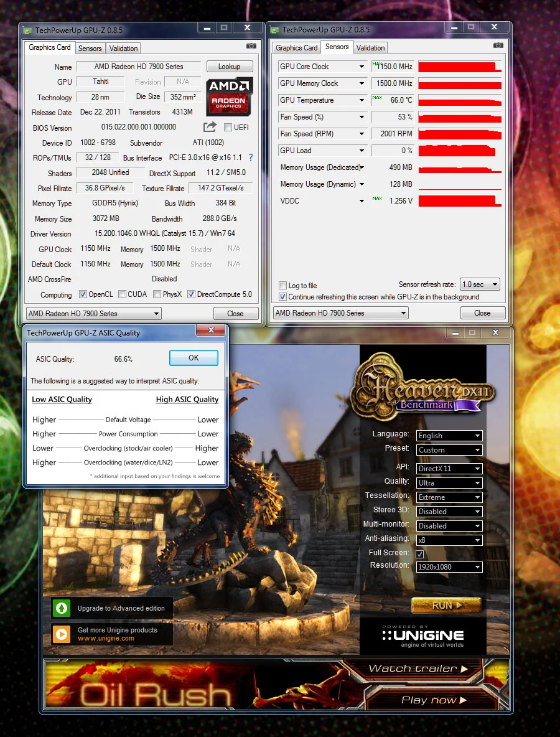Open card selector dropdown in Graphics Card window
Viewport: 560px width, 737px height.
[x=94, y=314]
